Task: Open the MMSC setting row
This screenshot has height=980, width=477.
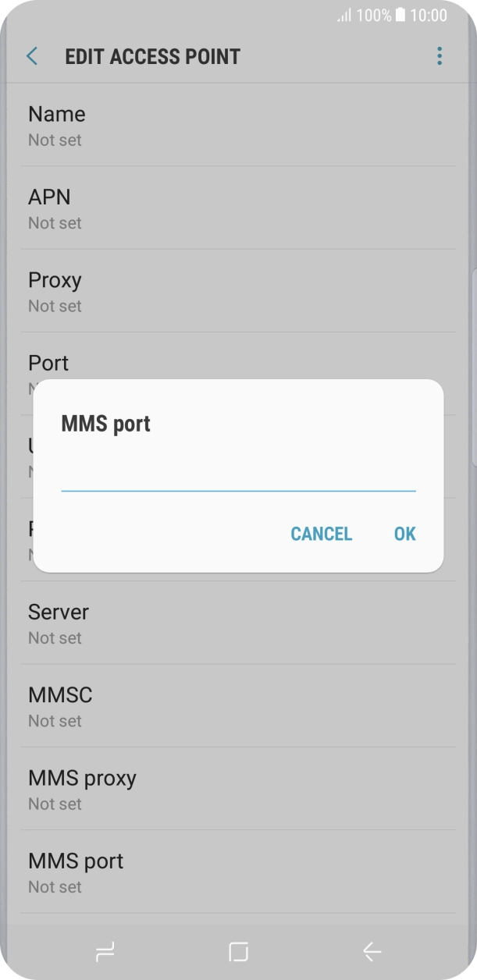Action: point(238,707)
